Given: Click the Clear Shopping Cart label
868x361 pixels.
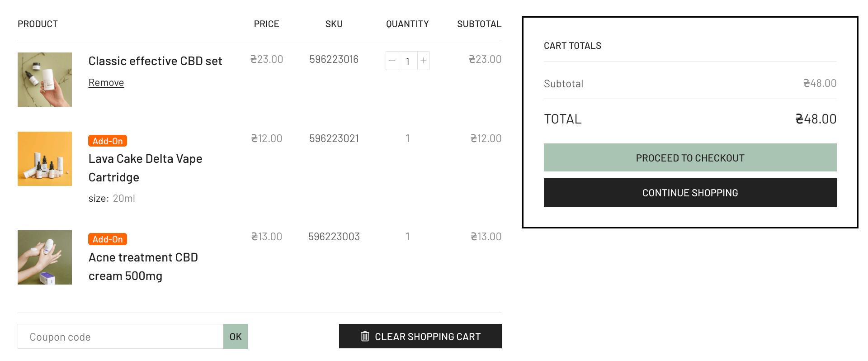Looking at the screenshot, I should click(428, 337).
